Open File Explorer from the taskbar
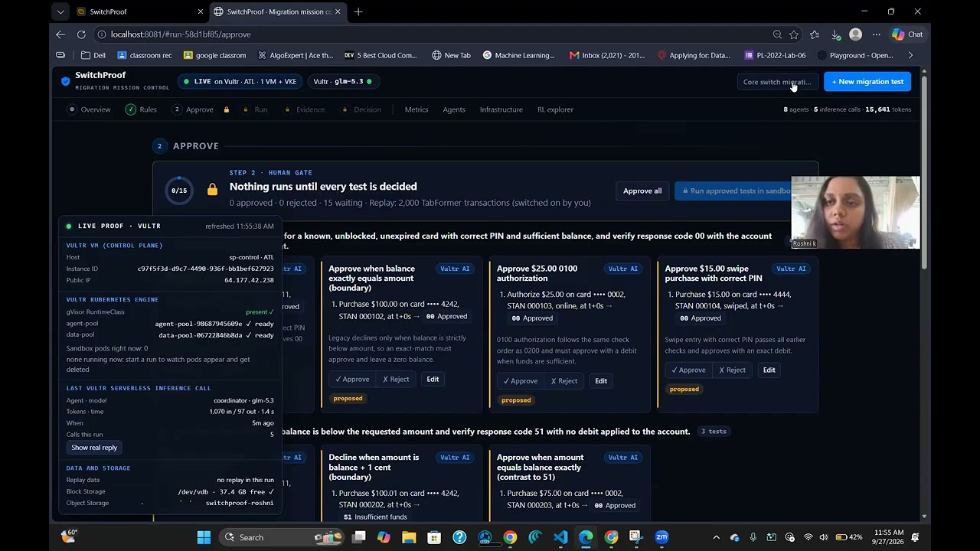Viewport: 980px width, 551px height. (x=408, y=537)
